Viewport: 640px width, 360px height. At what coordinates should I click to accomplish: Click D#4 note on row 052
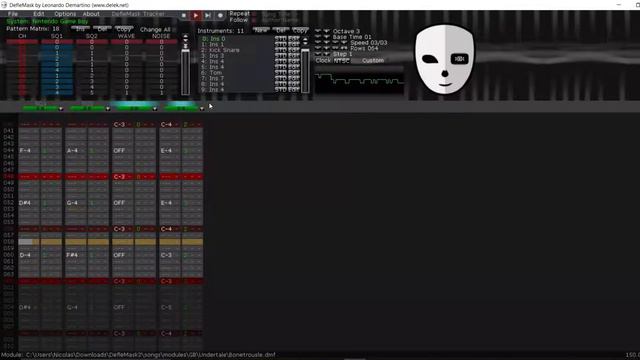coord(25,203)
